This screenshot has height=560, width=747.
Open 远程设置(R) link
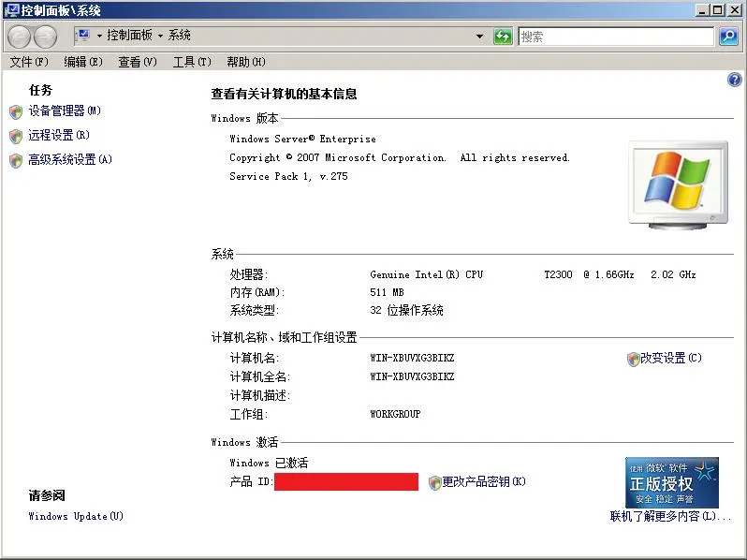[59, 136]
